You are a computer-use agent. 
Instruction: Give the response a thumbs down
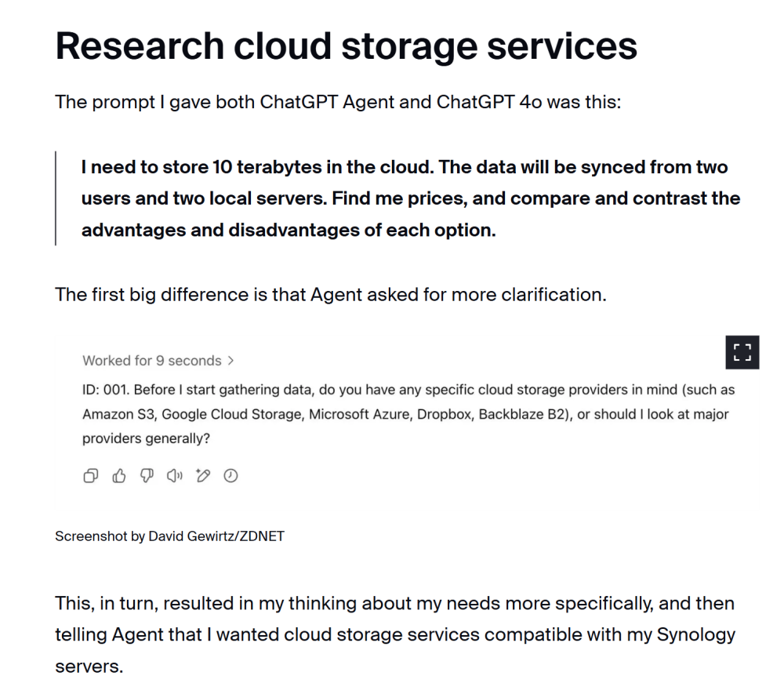(x=147, y=475)
